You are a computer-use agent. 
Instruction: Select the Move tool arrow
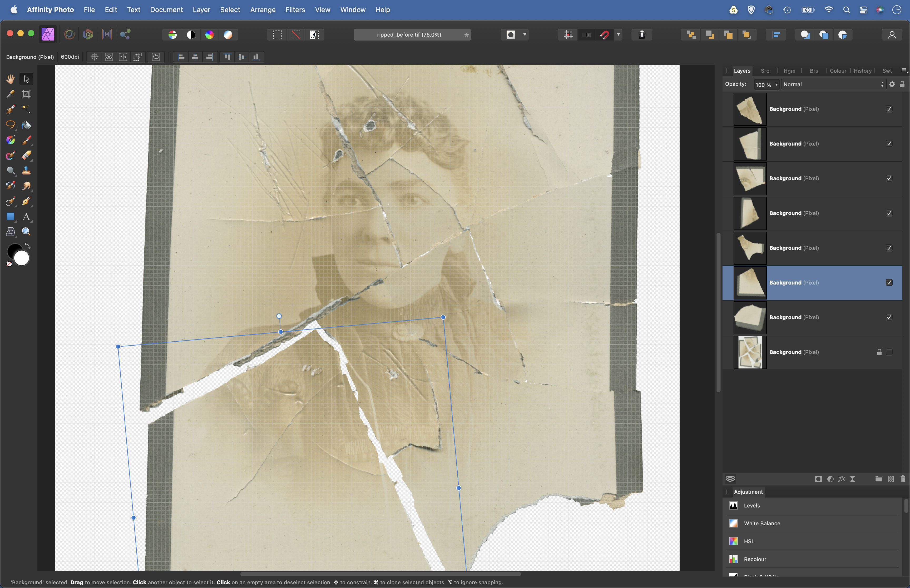[26, 79]
